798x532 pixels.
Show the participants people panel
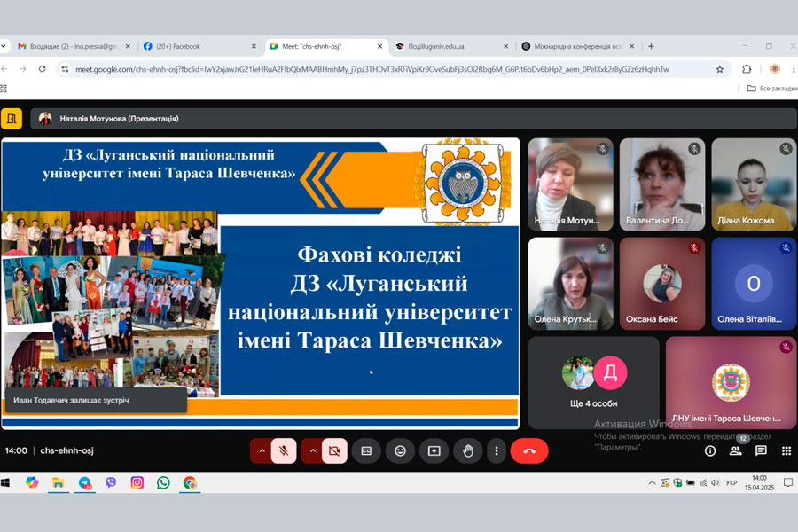(x=735, y=450)
